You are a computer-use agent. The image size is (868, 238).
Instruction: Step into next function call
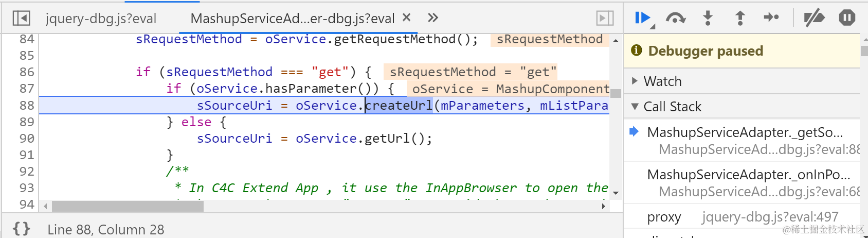[708, 18]
